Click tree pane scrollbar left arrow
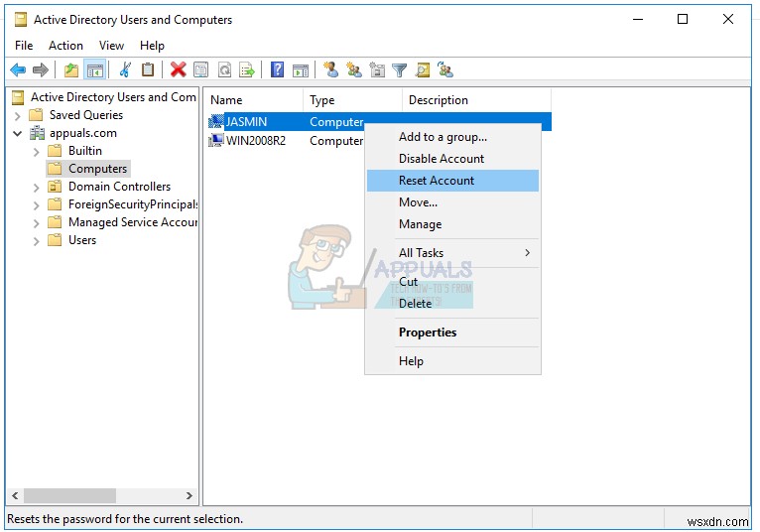This screenshot has height=532, width=760. point(15,495)
